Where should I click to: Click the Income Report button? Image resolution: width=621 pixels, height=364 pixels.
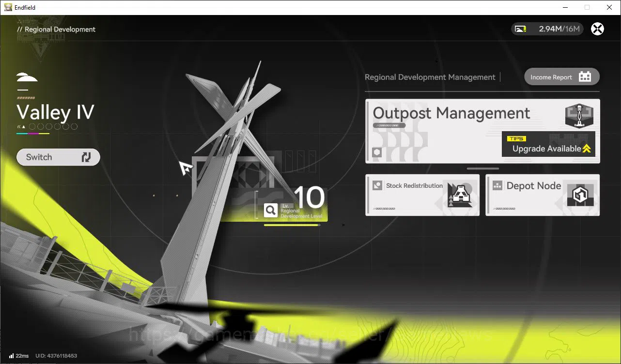click(x=562, y=76)
